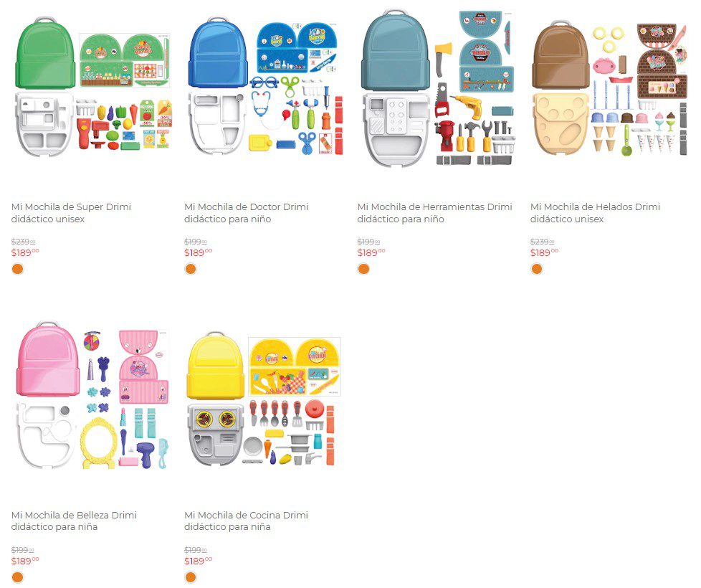Select orange swatch under Cocina backpack
This screenshot has width=701, height=588.
(191, 577)
